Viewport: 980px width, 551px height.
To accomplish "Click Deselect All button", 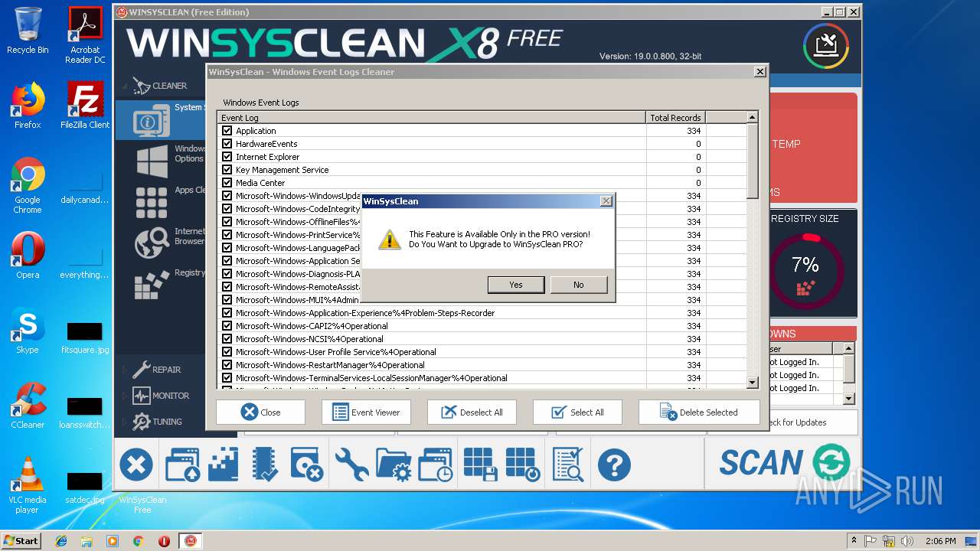I will (x=472, y=412).
